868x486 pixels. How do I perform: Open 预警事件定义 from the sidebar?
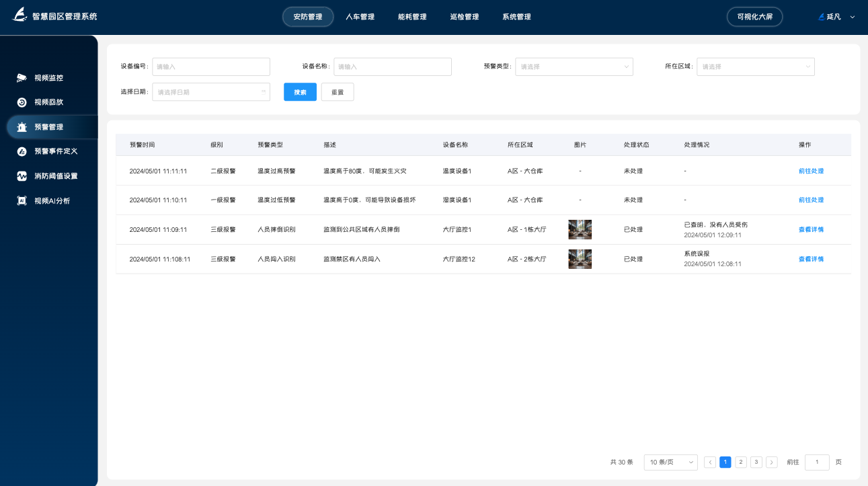click(x=22, y=151)
